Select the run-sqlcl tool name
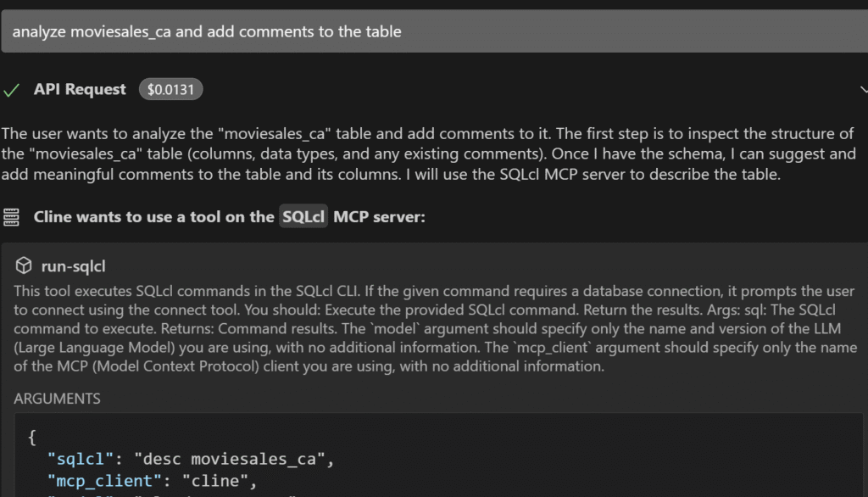868x497 pixels. [73, 267]
